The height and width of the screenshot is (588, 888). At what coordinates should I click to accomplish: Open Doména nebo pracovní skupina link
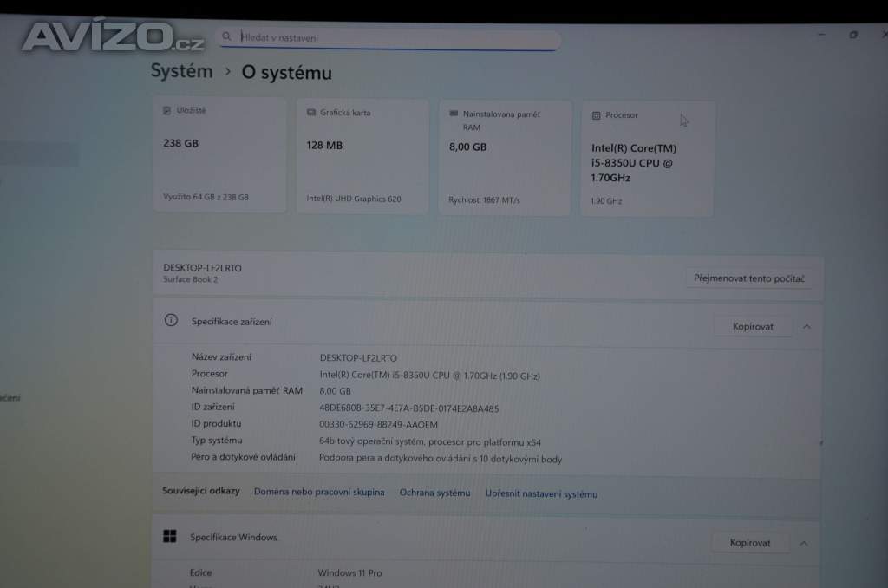click(319, 493)
